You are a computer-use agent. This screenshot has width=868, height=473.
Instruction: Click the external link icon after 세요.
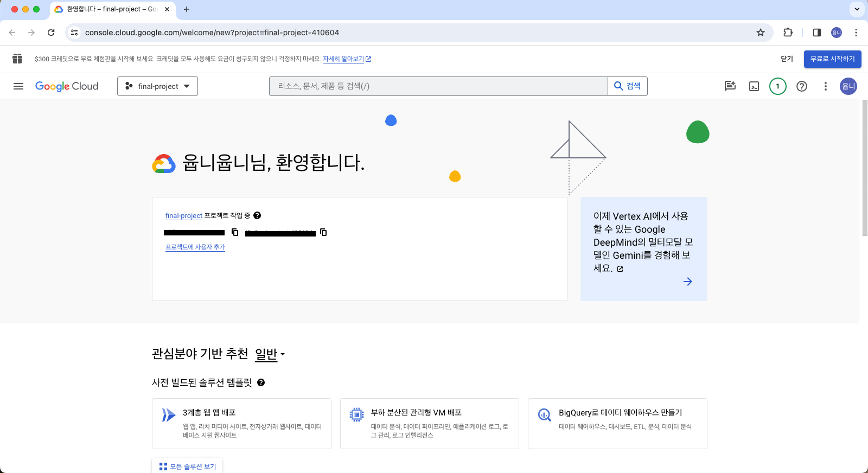click(620, 269)
